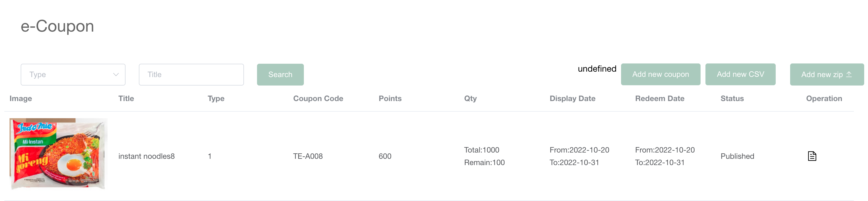Click the Points column header
This screenshot has height=201, width=868.
tap(390, 99)
